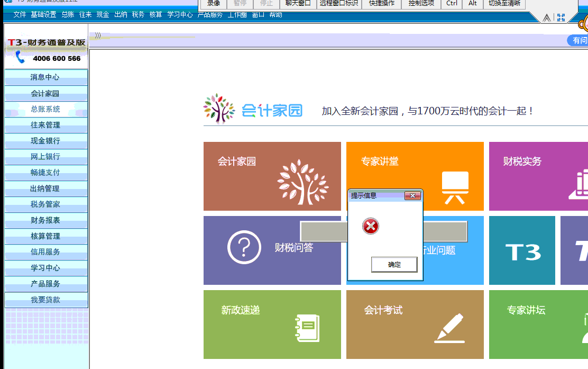The height and width of the screenshot is (369, 588).
Task: Confirm the dialog with 确定
Action: coord(394,265)
